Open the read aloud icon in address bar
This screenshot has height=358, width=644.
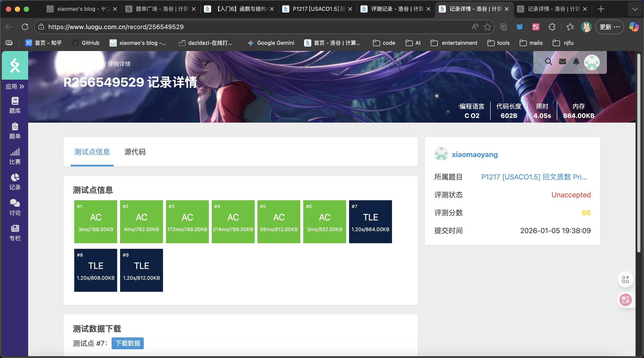pyautogui.click(x=475, y=27)
